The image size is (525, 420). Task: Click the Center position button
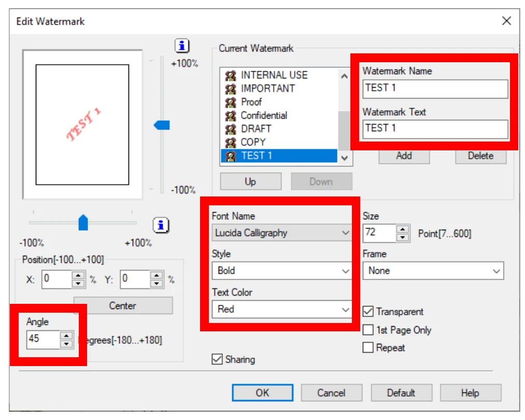pyautogui.click(x=123, y=305)
